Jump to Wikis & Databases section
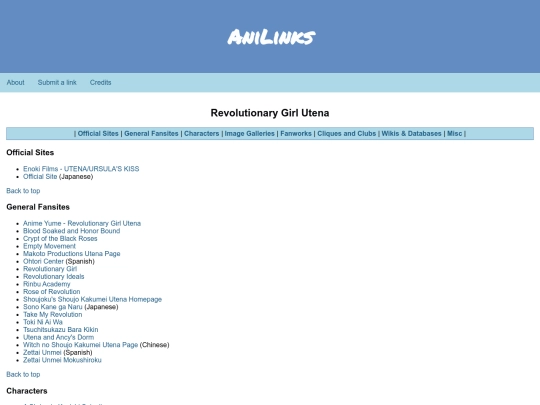540x405 pixels. [x=411, y=134]
